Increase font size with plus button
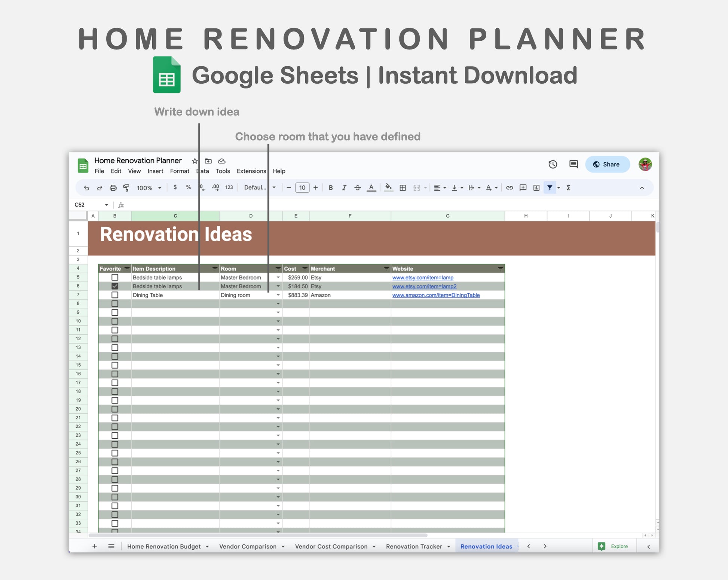 click(x=316, y=188)
